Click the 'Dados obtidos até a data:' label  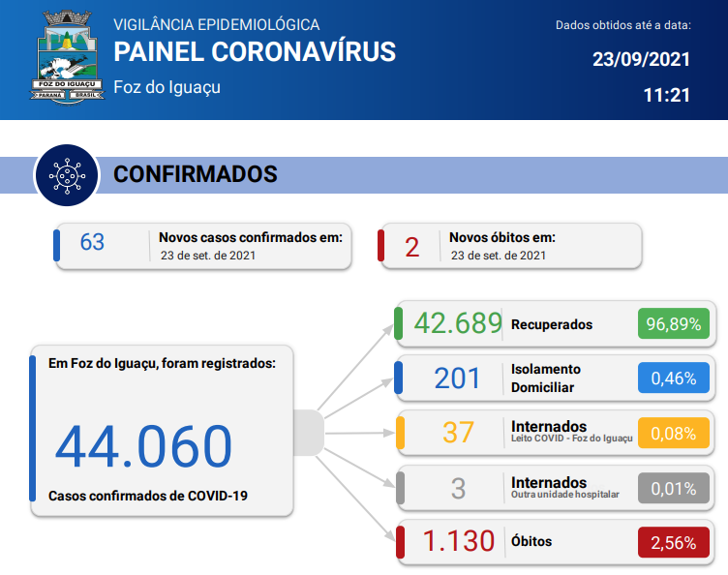tap(623, 25)
